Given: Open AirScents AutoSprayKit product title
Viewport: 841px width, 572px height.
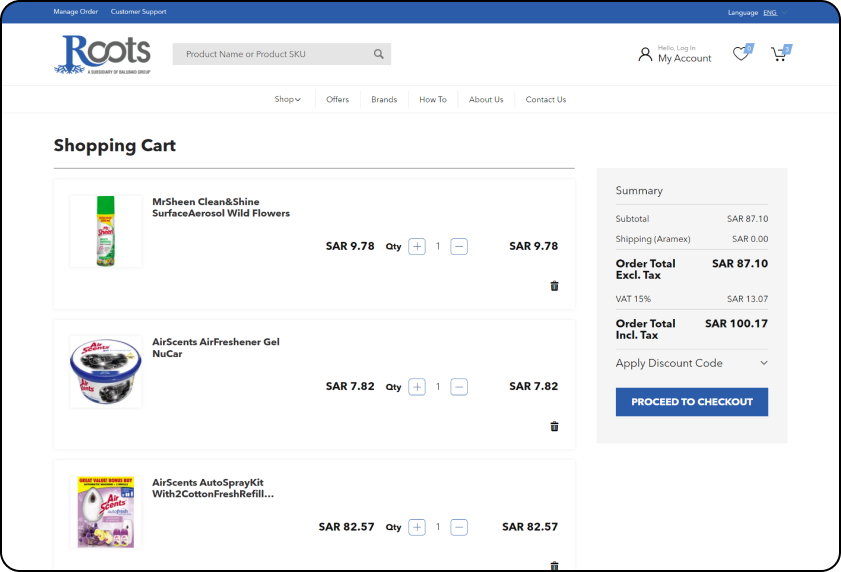Looking at the screenshot, I should pos(213,488).
